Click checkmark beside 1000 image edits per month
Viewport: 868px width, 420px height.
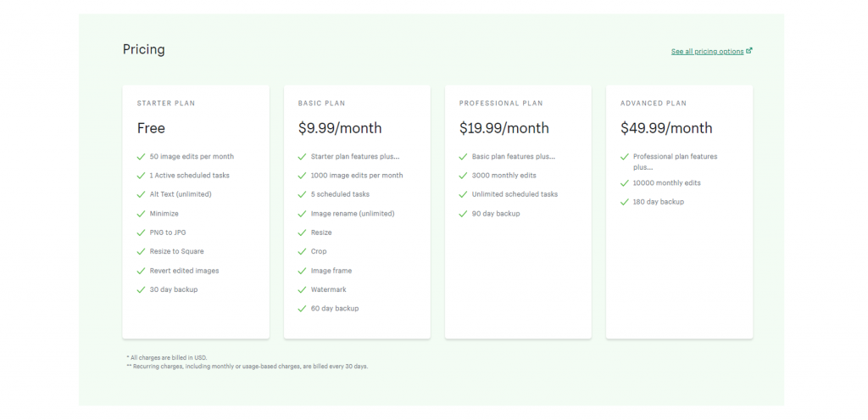pos(302,176)
